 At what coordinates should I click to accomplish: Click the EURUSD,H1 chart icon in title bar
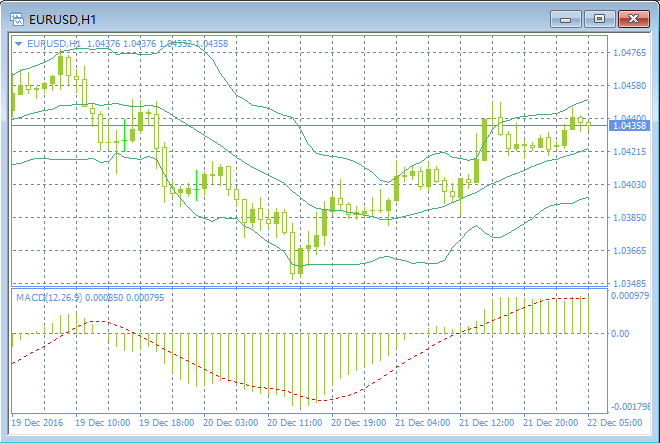click(17, 19)
